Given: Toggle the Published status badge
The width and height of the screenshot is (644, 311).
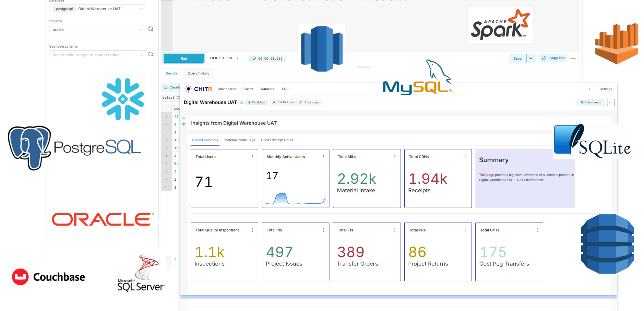Looking at the screenshot, I should pyautogui.click(x=257, y=103).
